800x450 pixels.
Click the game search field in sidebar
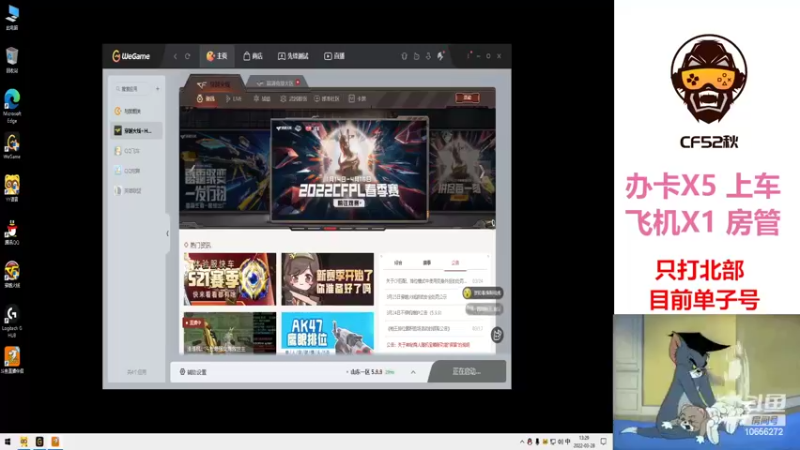point(132,89)
